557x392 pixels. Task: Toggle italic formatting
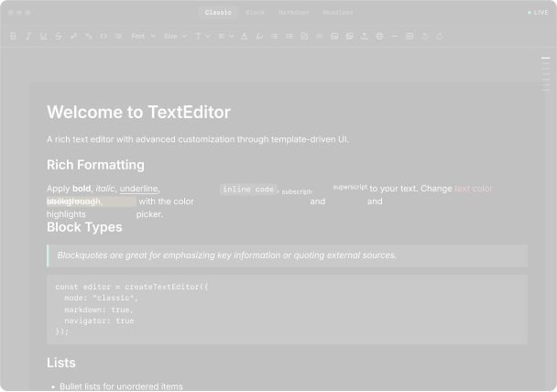coord(28,37)
